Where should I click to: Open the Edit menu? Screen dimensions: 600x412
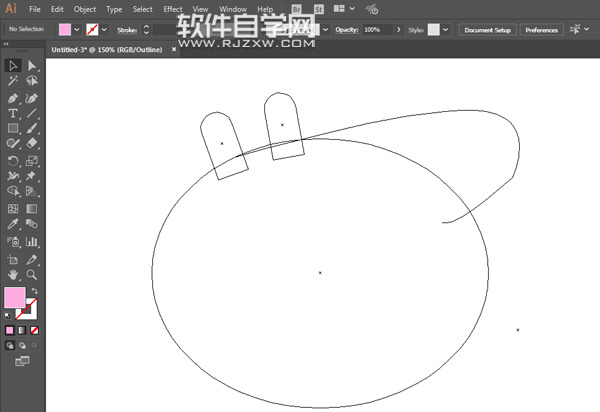click(57, 9)
